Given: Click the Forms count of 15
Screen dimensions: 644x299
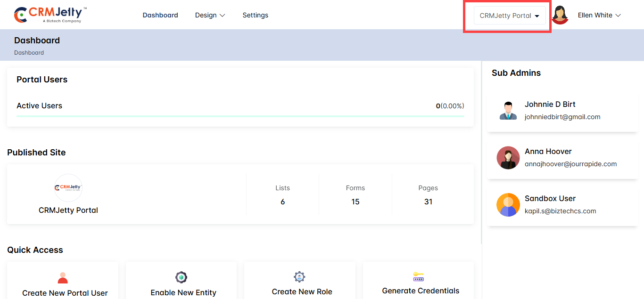Looking at the screenshot, I should [x=355, y=202].
